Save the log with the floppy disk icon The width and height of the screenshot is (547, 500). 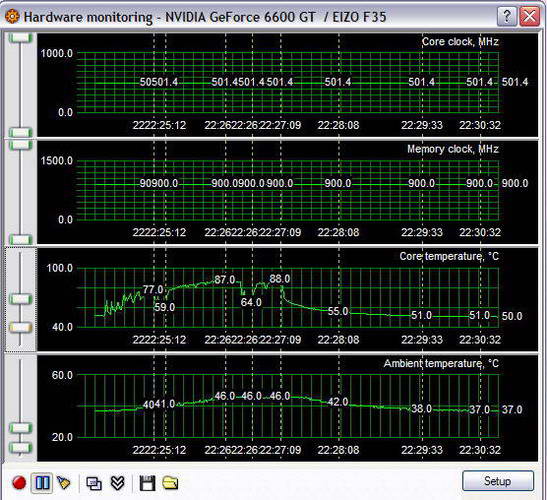pyautogui.click(x=147, y=483)
